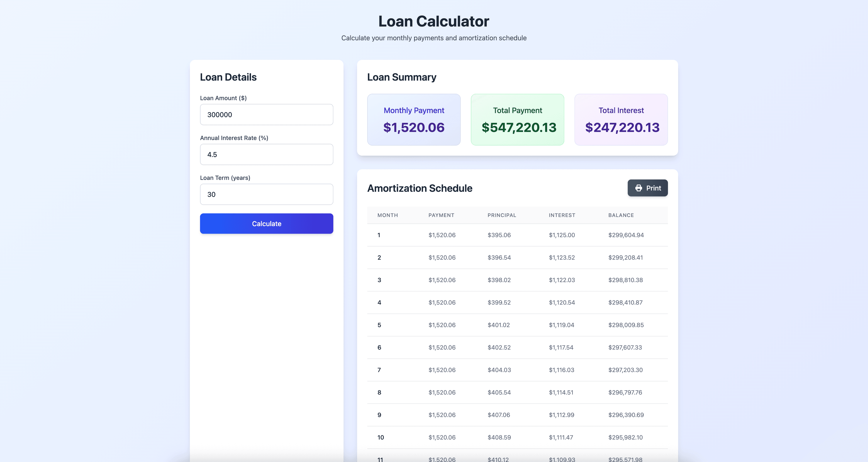Viewport: 868px width, 462px height.
Task: Click the Total Interest summary card
Action: 621,120
